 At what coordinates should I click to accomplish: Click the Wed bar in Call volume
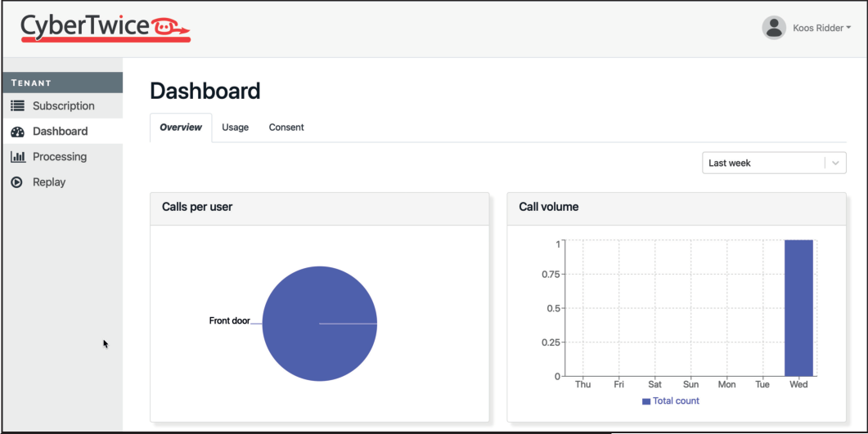[x=798, y=308]
